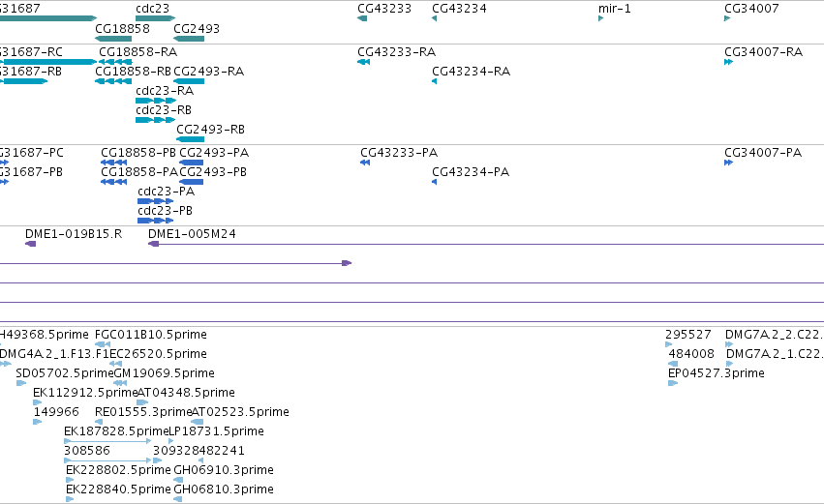Click EST DMG7A.2_2.C22 label

click(774, 335)
